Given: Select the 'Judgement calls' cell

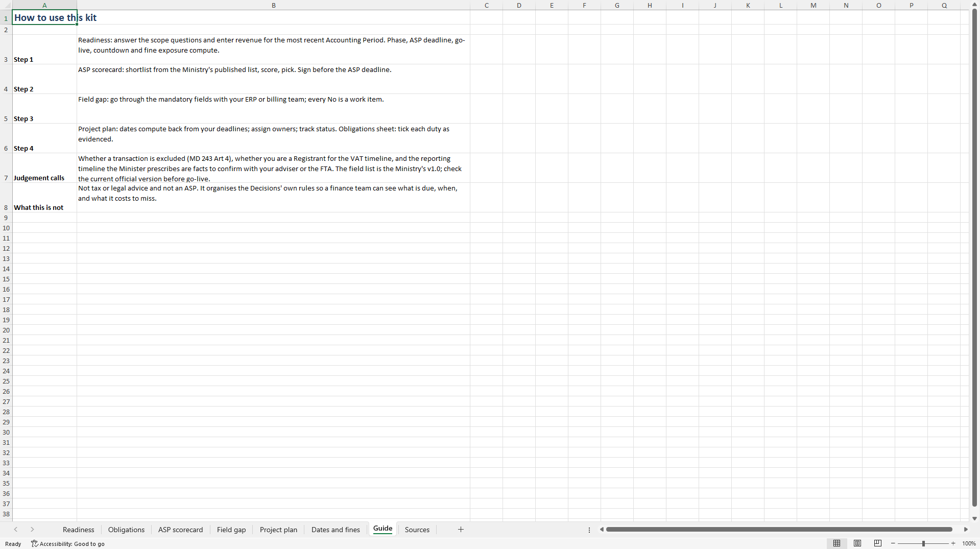Looking at the screenshot, I should (x=44, y=168).
